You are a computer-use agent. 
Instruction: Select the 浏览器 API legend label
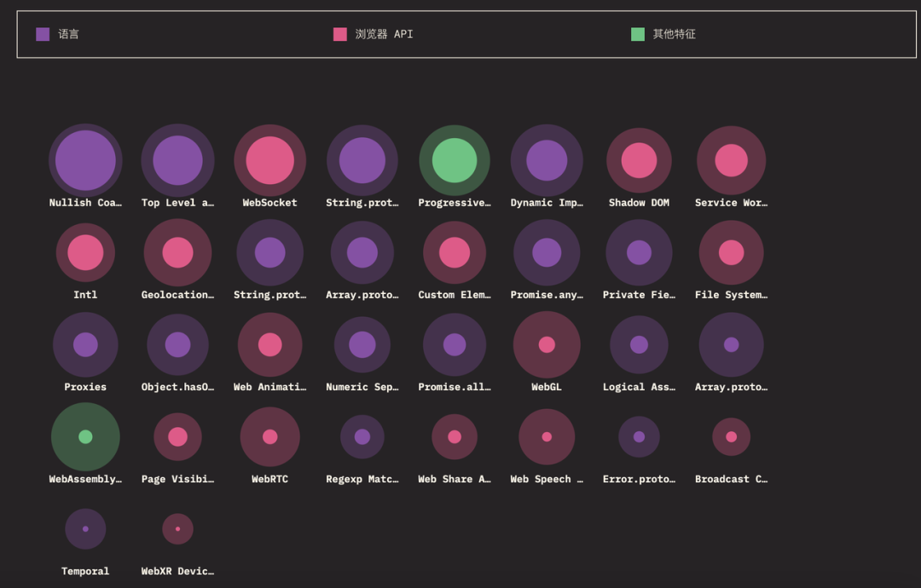(384, 34)
